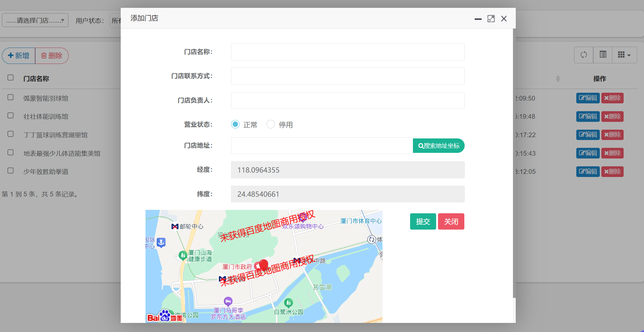
Task: Click the 新增 add button
Action: click(x=19, y=56)
